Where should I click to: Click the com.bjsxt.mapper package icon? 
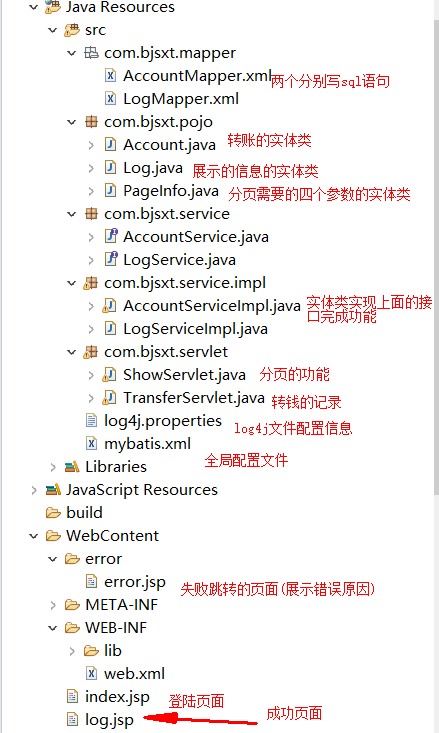click(91, 52)
